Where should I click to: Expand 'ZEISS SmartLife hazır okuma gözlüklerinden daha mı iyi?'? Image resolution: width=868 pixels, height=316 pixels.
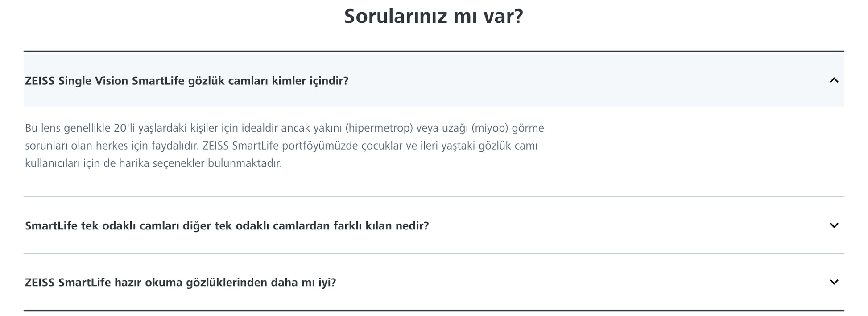tap(180, 283)
